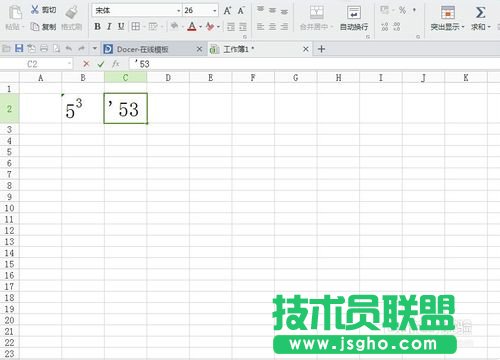Select column D header
The width and height of the screenshot is (500, 360).
pyautogui.click(x=168, y=78)
